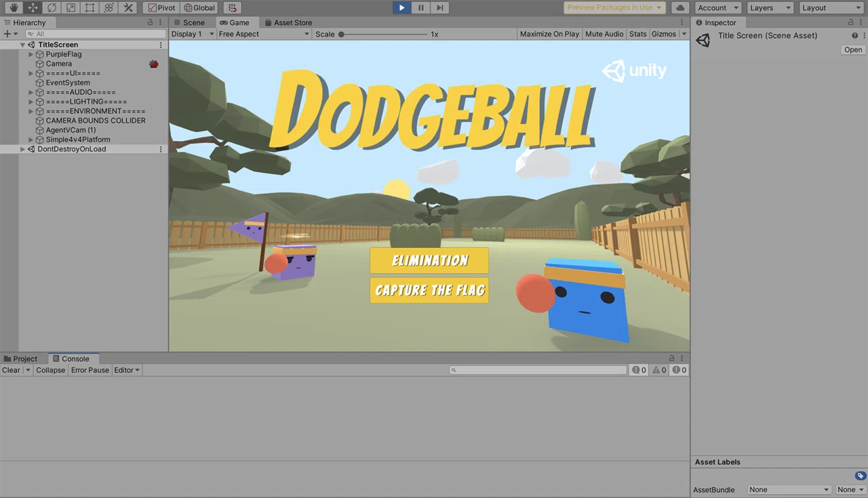Toggle the Stats overlay
Screen dimensions: 868x498
click(637, 34)
